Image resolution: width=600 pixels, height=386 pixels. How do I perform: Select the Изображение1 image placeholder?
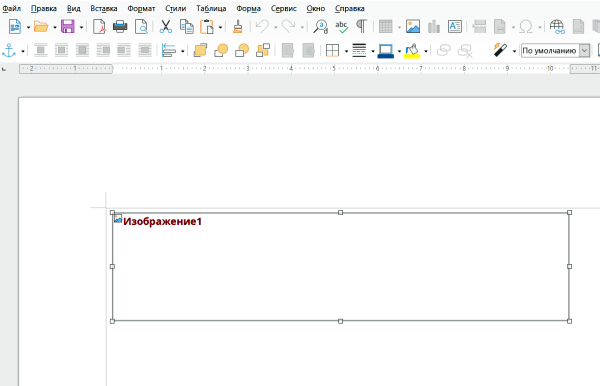pos(341,267)
